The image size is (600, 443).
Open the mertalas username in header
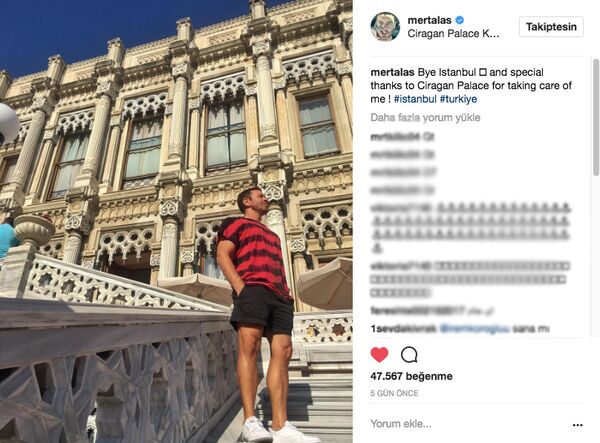tap(429, 20)
